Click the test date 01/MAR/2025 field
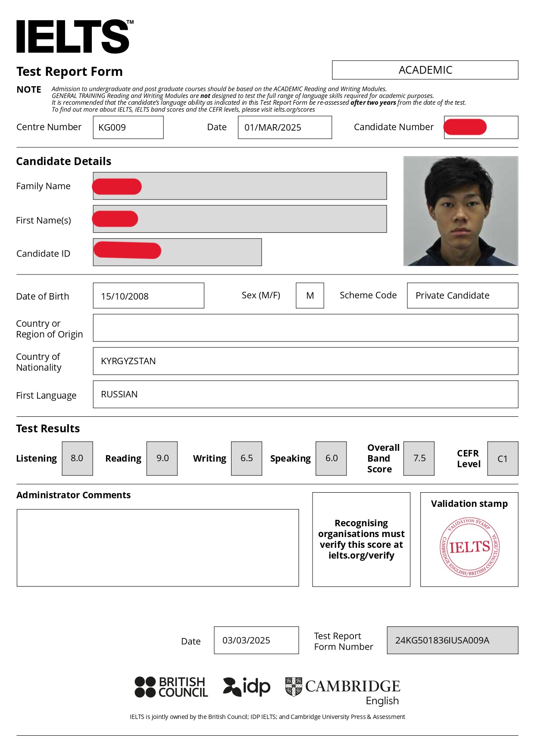The height and width of the screenshot is (756, 535). click(x=285, y=128)
